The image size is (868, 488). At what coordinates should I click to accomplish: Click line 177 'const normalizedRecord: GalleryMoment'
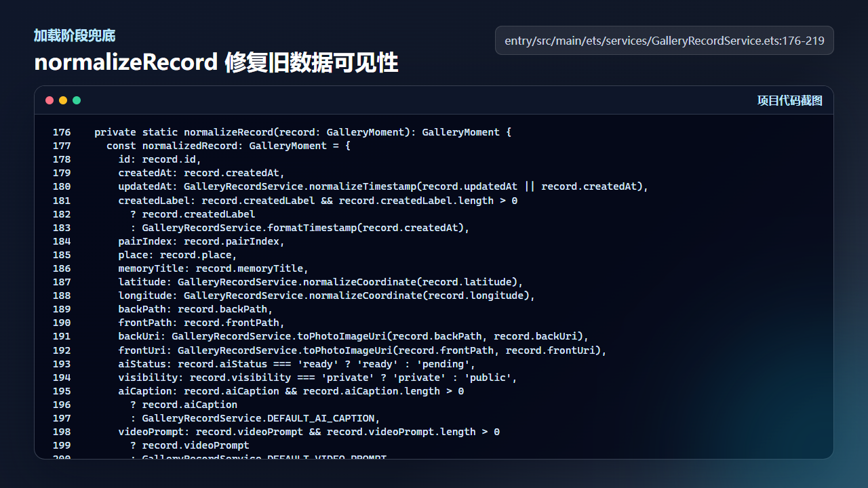pos(229,146)
